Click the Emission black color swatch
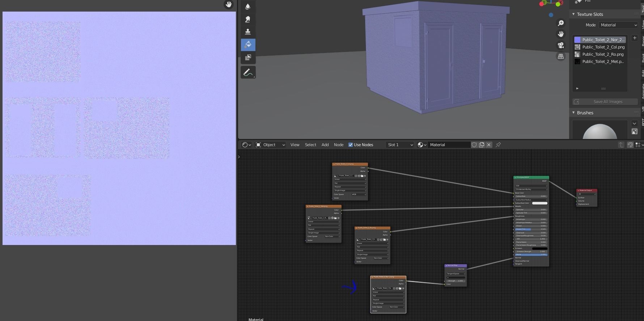644x321 pixels. (539, 248)
